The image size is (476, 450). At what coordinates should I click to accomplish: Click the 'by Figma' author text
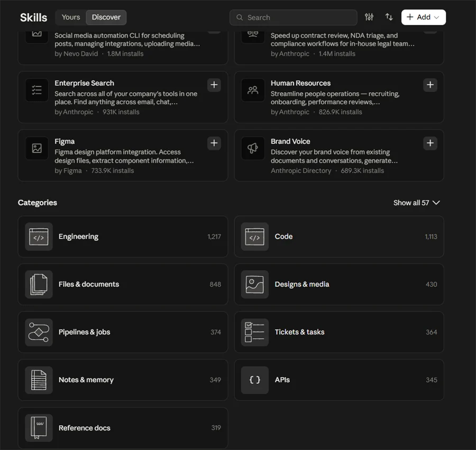(68, 171)
